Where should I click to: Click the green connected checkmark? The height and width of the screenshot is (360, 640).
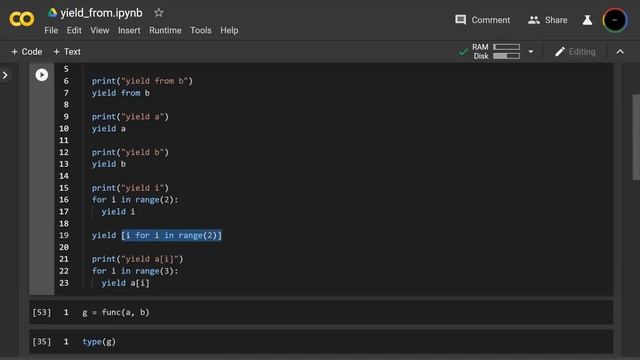[463, 52]
